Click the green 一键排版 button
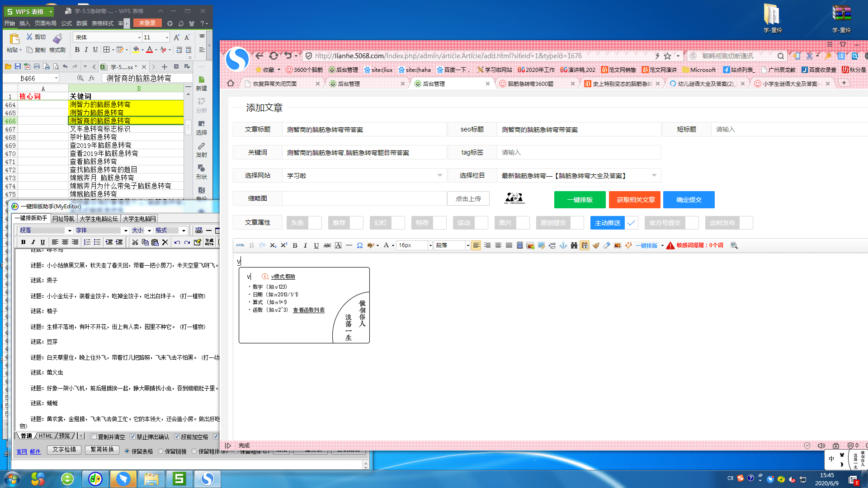 point(580,200)
